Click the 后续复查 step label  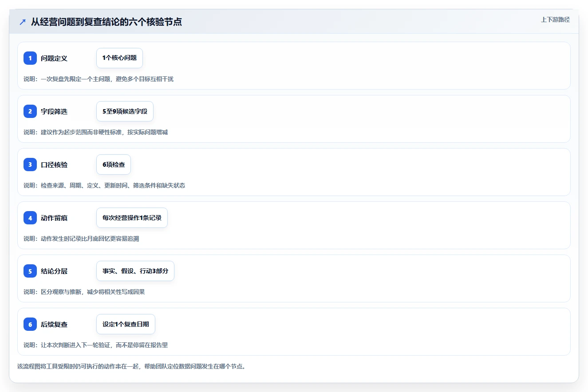54,324
